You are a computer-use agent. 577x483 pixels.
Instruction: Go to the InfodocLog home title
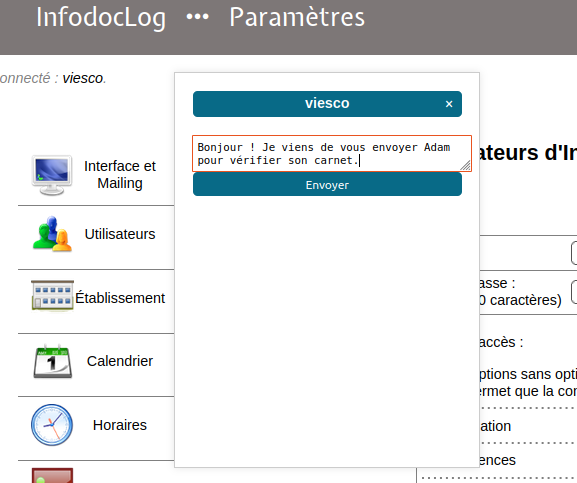(x=101, y=17)
